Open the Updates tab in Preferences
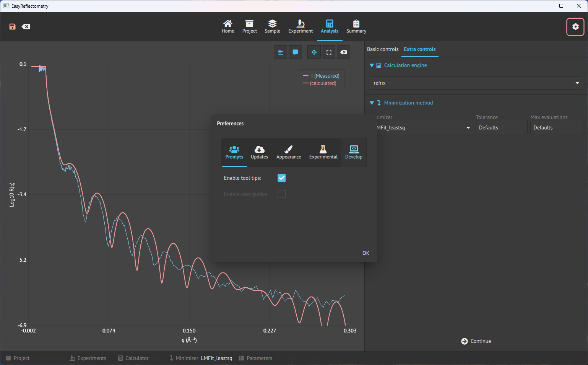 [259, 152]
